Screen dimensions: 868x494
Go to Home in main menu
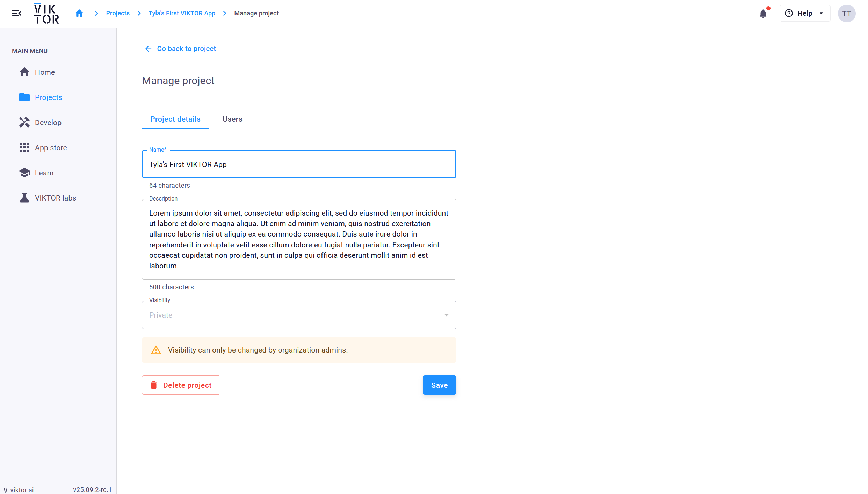click(45, 72)
